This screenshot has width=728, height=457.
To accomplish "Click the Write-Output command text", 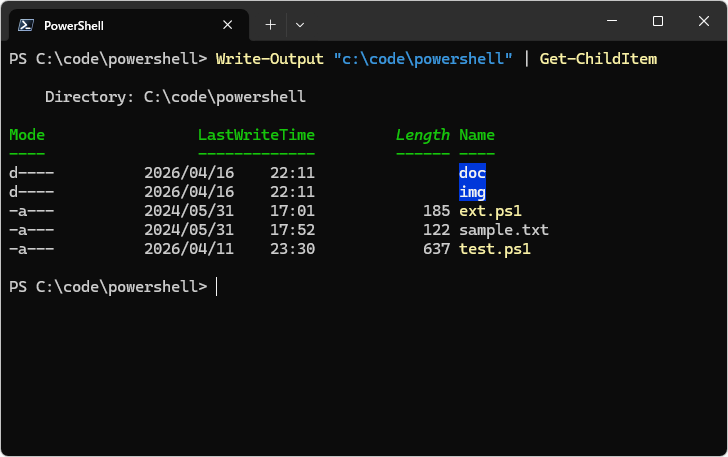I will [x=269, y=59].
